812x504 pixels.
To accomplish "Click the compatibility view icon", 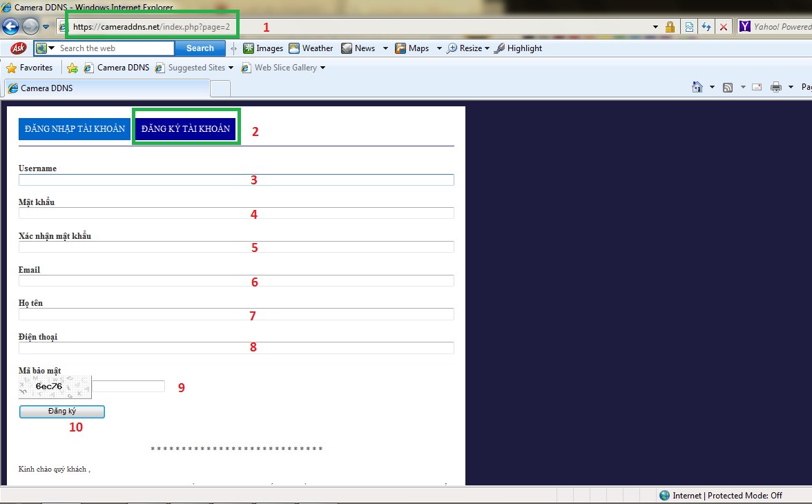I will tap(689, 27).
